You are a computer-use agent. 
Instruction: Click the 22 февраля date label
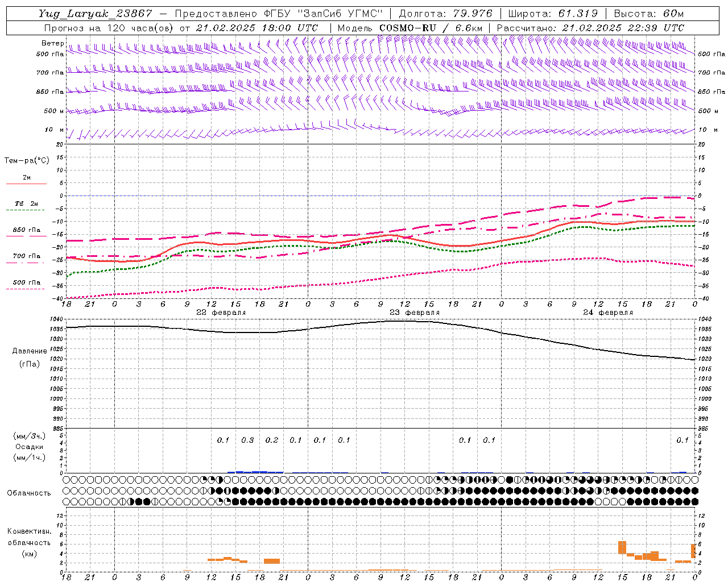(221, 313)
